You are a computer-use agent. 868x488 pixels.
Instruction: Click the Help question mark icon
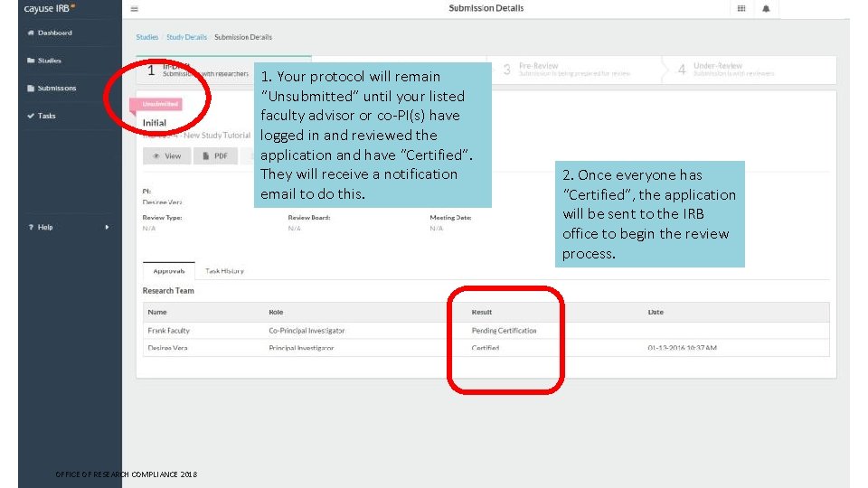click(31, 227)
